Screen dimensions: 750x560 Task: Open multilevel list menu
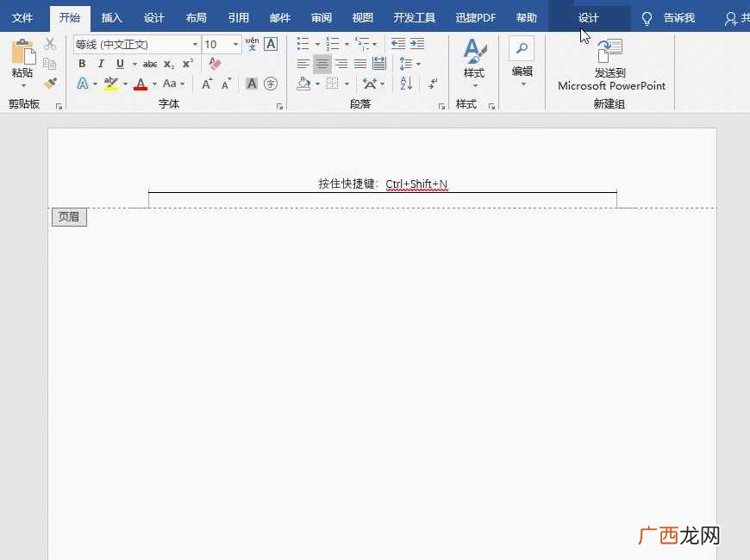tap(363, 44)
